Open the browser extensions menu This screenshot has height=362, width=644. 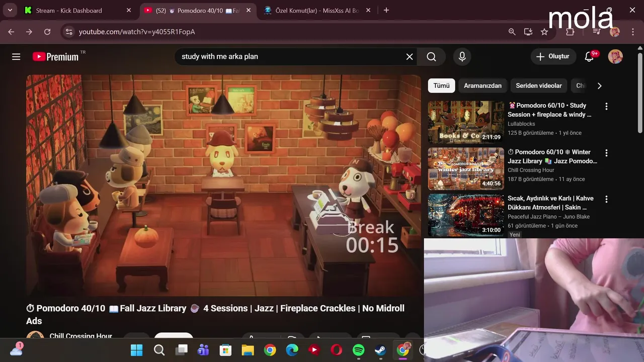point(570,32)
